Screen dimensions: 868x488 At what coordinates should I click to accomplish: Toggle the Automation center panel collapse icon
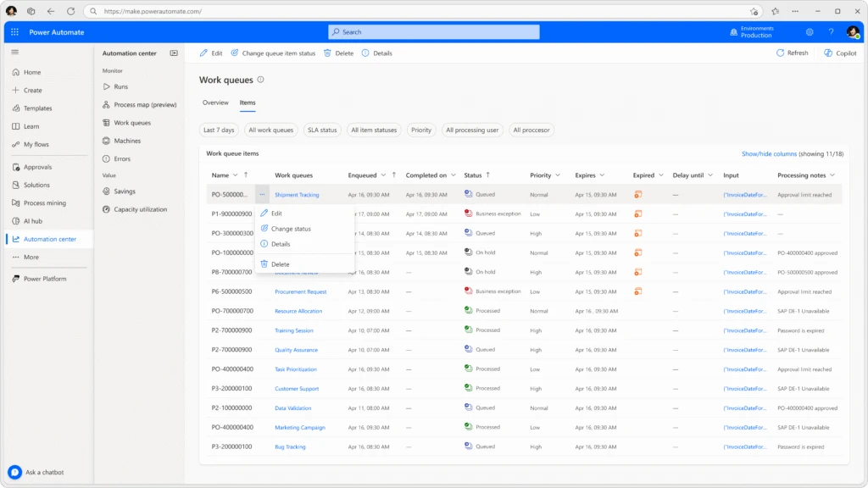click(174, 53)
